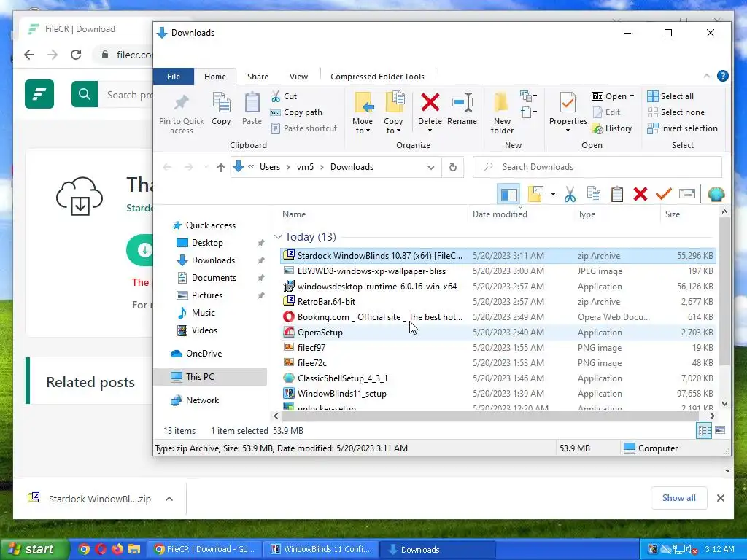
Task: Switch to the View ribbon tab
Action: click(298, 77)
